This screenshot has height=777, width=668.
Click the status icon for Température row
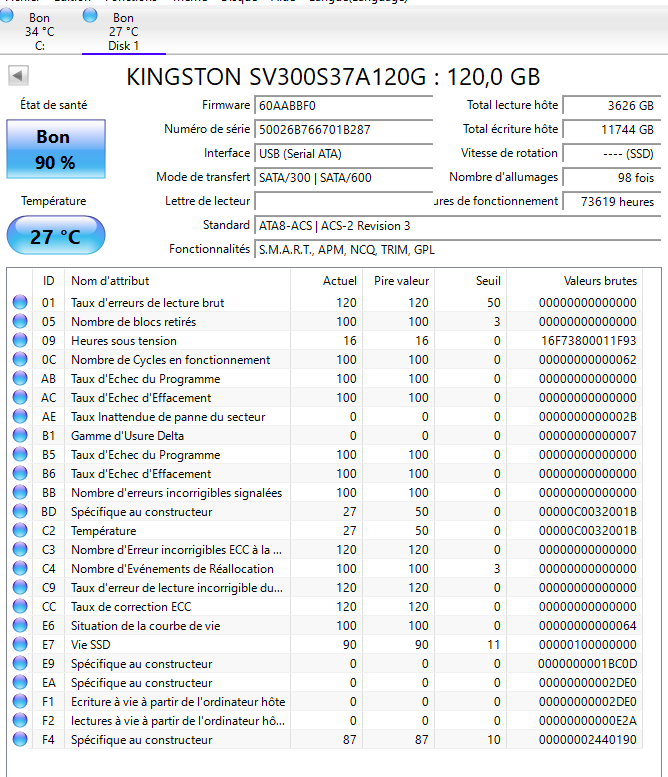coord(20,531)
